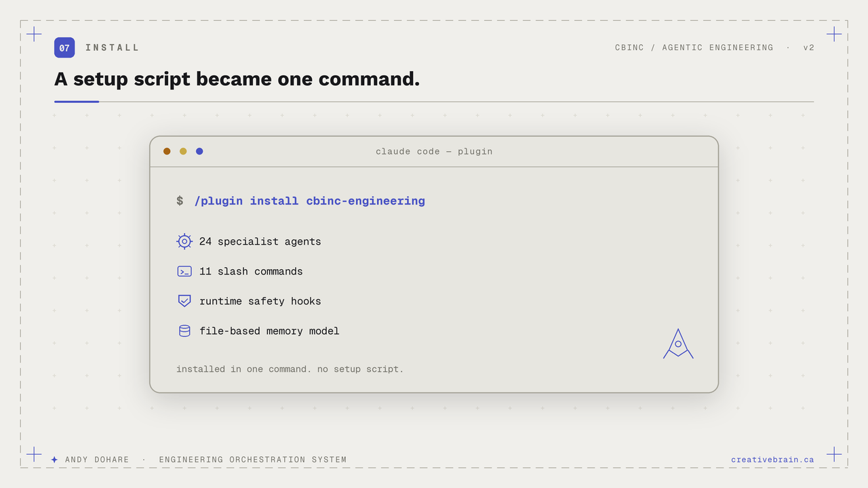Click the 'claude code — plugin' window title
This screenshot has width=868, height=488.
[434, 151]
